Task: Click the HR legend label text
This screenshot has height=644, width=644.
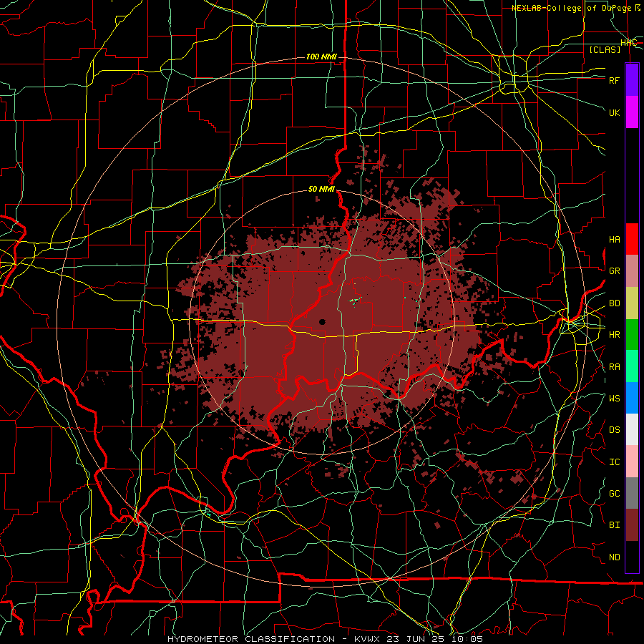Action: coord(614,335)
